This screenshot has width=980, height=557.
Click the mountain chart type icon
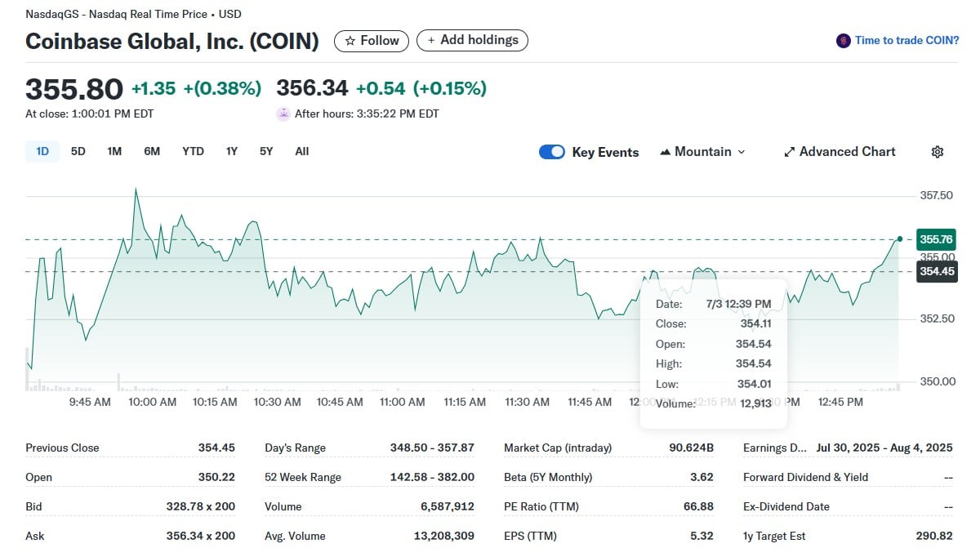tap(665, 152)
